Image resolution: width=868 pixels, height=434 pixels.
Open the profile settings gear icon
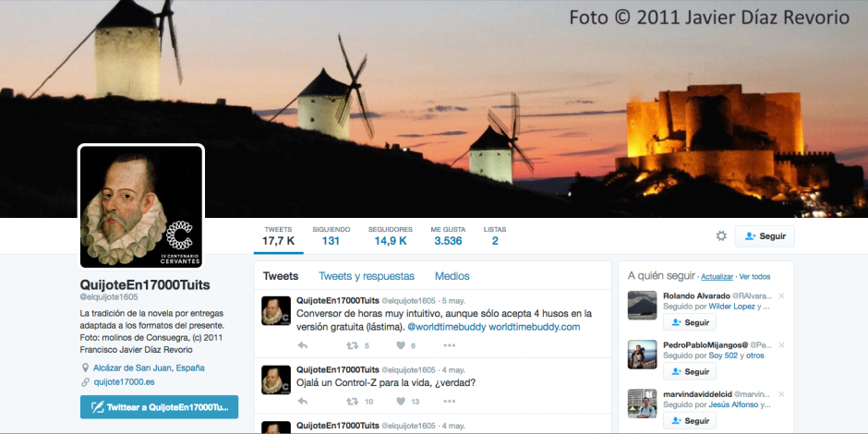tap(721, 236)
